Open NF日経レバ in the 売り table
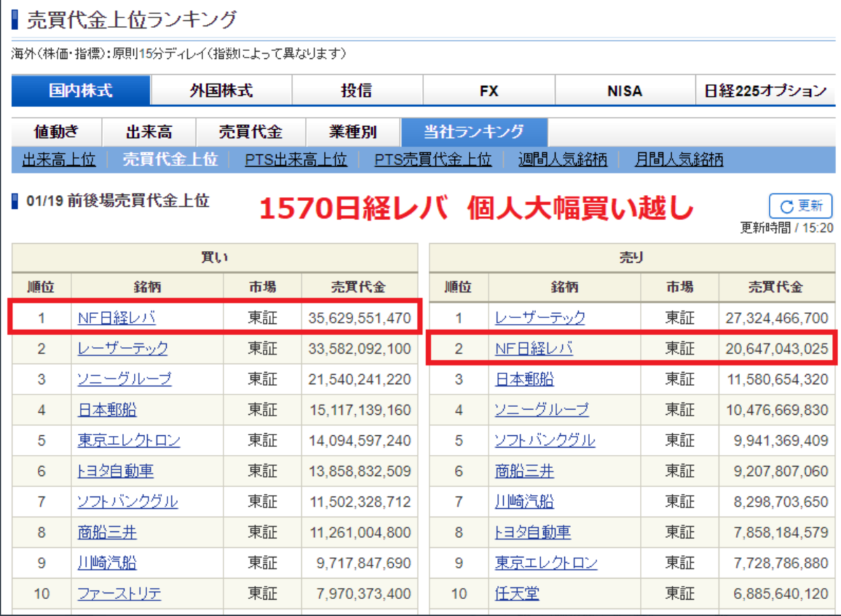The height and width of the screenshot is (616, 841). point(533,348)
